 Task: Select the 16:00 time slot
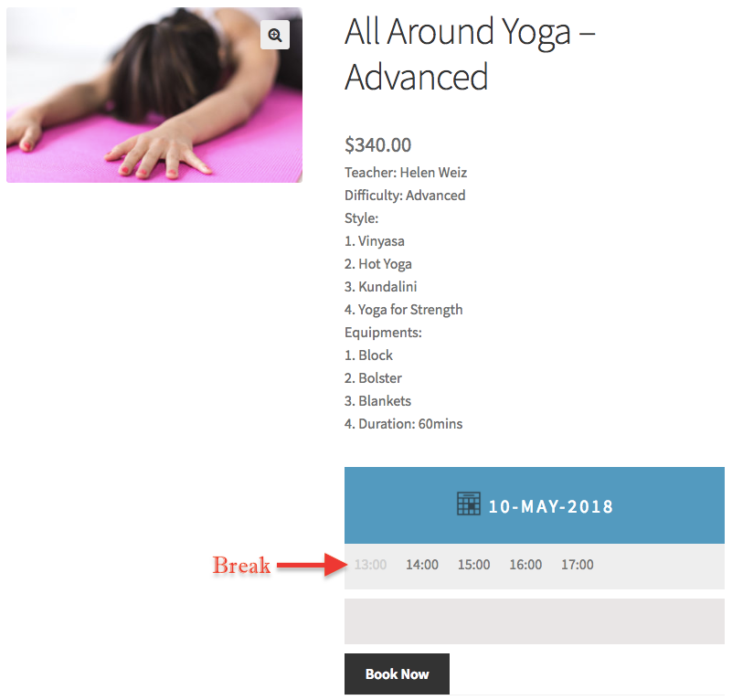pos(525,565)
